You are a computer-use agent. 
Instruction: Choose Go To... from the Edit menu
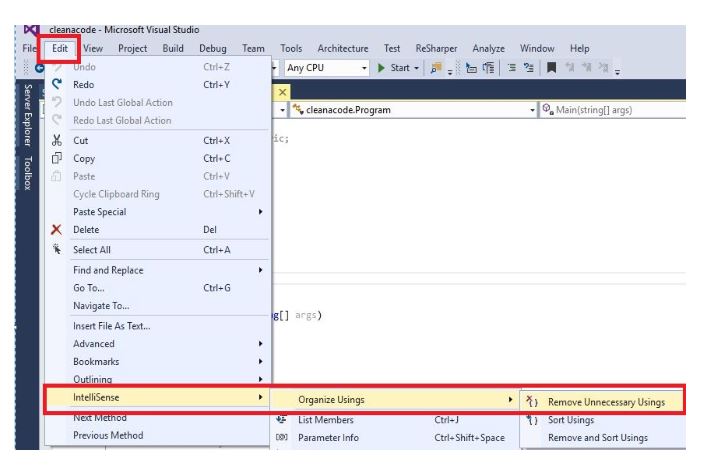click(89, 288)
